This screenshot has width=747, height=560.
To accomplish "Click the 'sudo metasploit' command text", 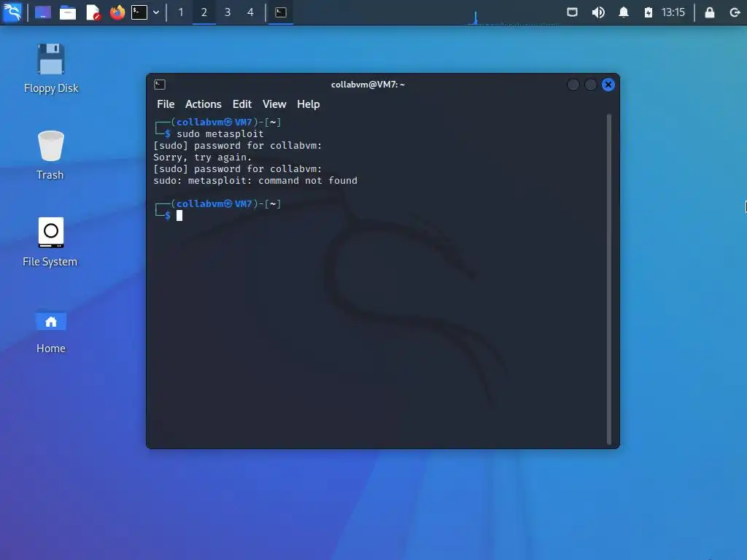I will click(220, 134).
